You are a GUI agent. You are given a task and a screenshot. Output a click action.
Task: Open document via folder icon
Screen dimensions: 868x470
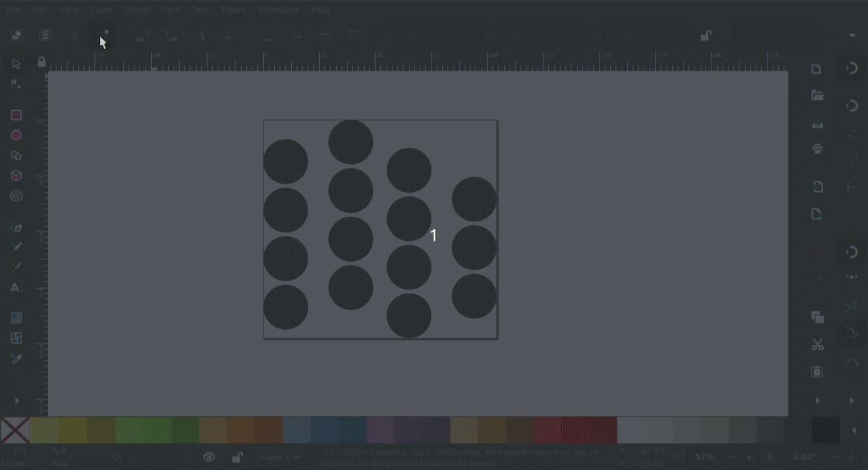point(817,95)
